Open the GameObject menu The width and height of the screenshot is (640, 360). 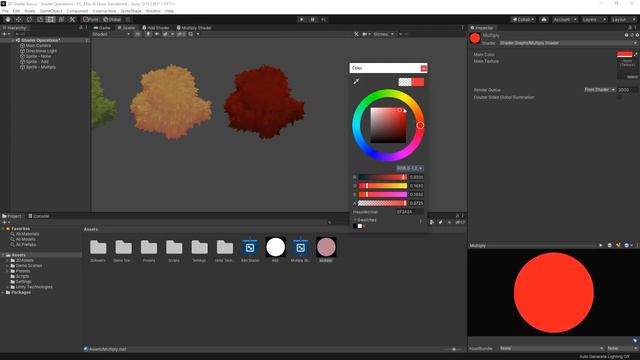coord(51,11)
